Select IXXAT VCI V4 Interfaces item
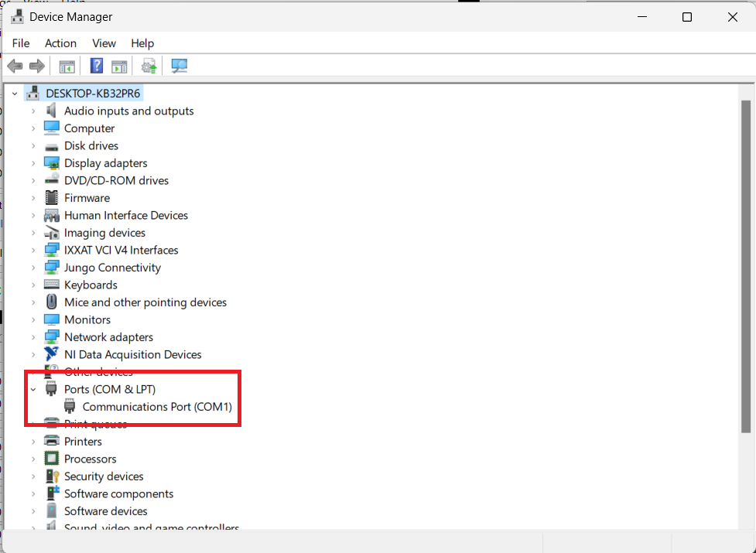Screen dimensions: 756x553 (x=121, y=251)
